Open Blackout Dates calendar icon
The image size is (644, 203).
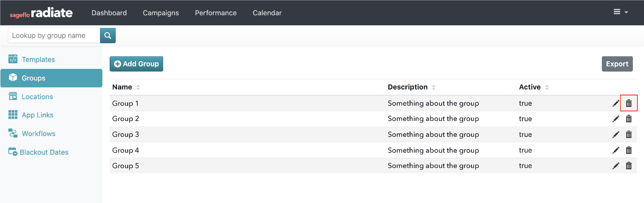tap(13, 152)
